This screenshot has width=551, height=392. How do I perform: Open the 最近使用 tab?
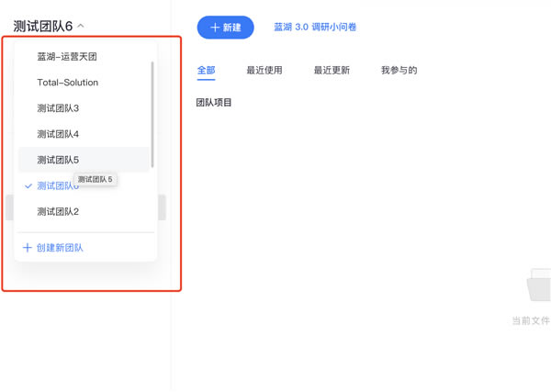coord(264,71)
